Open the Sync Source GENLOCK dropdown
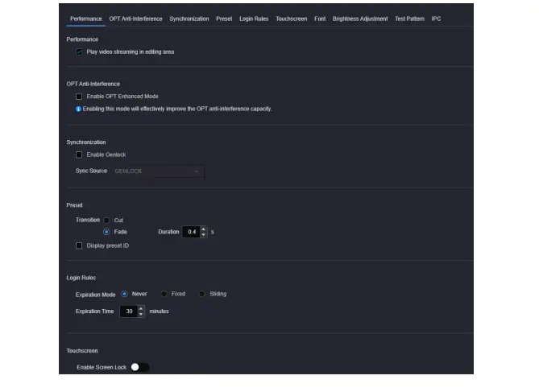Viewport: 539px width, 392px height. [x=158, y=171]
